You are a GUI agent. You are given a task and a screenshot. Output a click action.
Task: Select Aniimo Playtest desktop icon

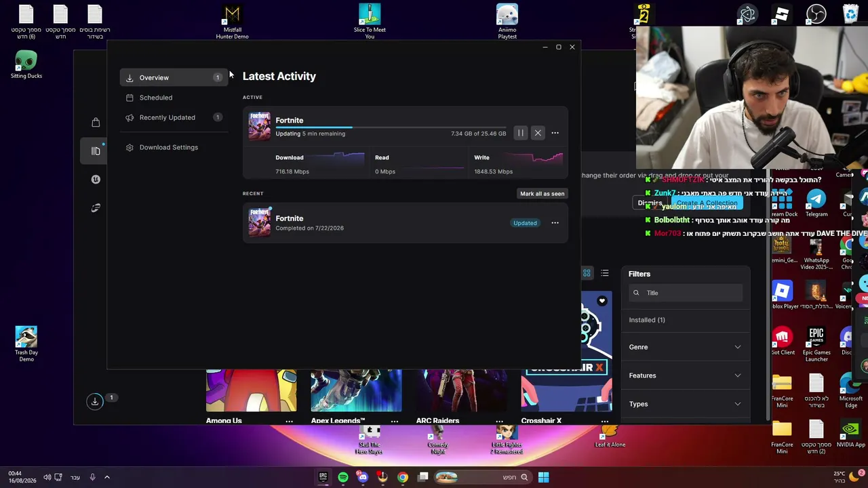click(507, 22)
